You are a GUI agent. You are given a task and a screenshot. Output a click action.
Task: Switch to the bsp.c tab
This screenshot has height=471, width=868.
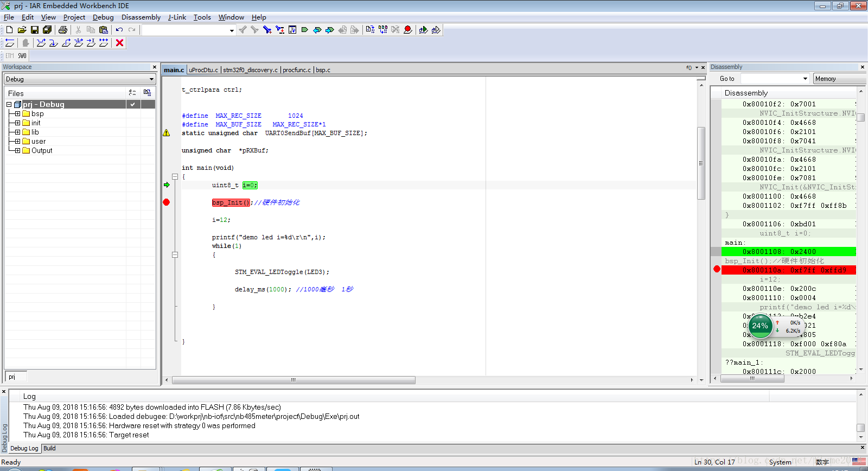point(323,70)
